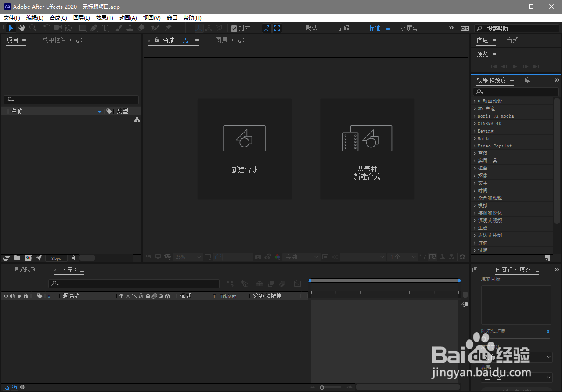Select the Selection arrow tool
This screenshot has width=562, height=392.
11,28
